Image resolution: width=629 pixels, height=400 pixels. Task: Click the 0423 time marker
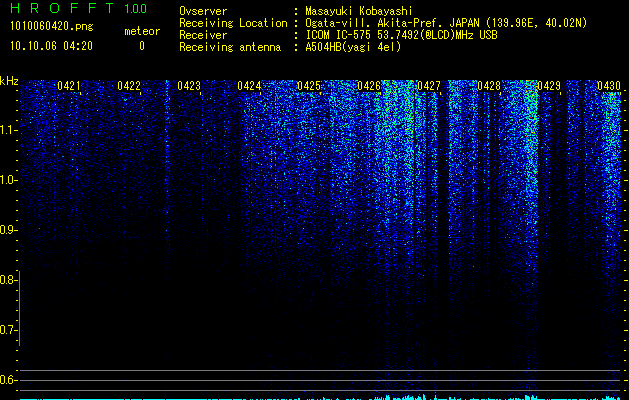coord(189,86)
